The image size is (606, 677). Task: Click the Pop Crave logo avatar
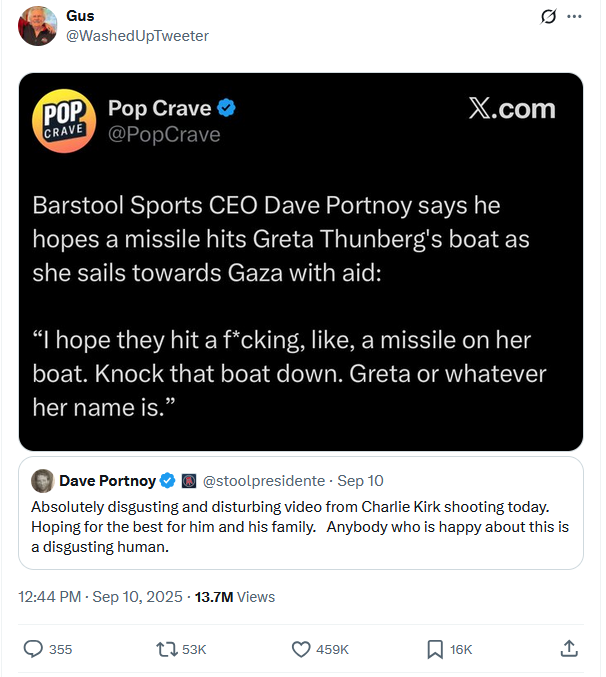pos(63,122)
